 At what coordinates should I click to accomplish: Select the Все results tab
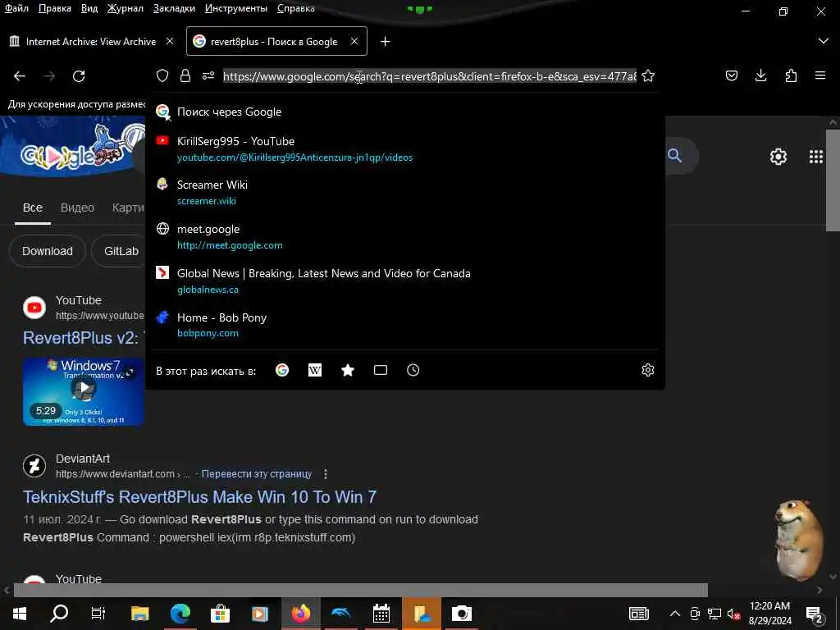click(33, 208)
